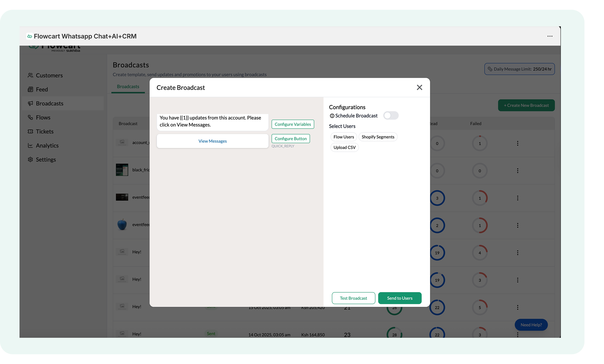Screen dimensions: 604x364
Task: Click the Configure Variables button
Action: (x=292, y=124)
